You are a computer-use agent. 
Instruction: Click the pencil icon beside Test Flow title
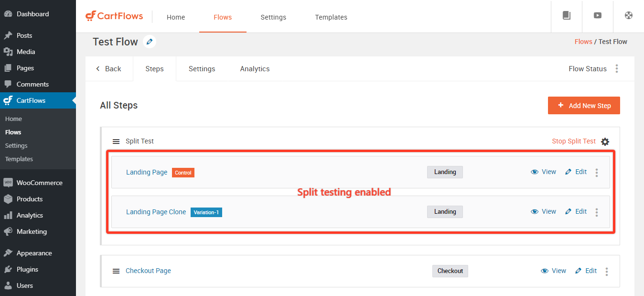pyautogui.click(x=149, y=42)
